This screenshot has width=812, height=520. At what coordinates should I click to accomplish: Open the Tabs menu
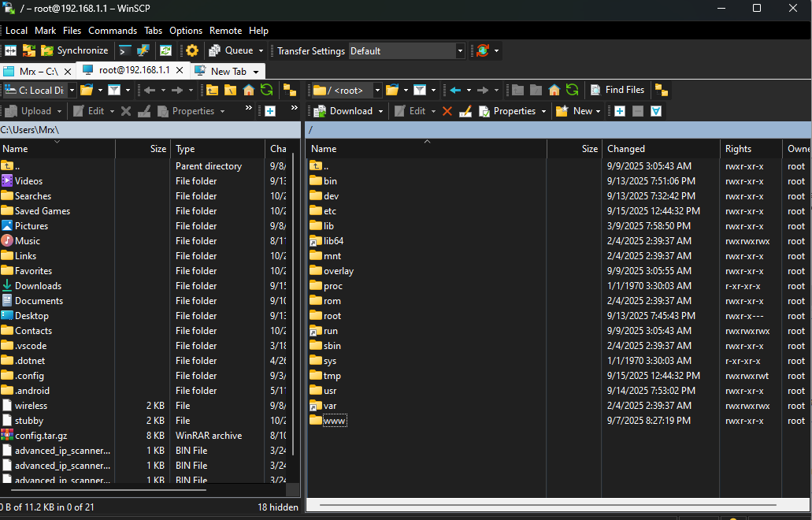click(154, 31)
